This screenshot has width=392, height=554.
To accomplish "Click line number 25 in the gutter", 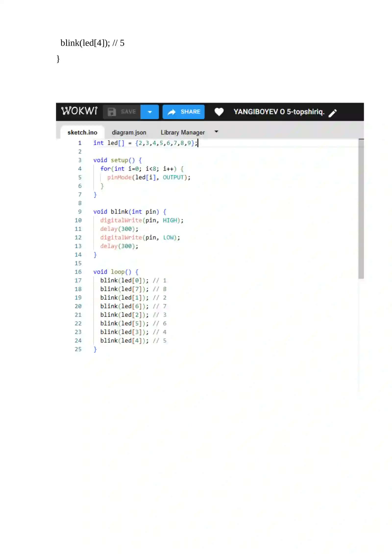I will click(x=78, y=349).
